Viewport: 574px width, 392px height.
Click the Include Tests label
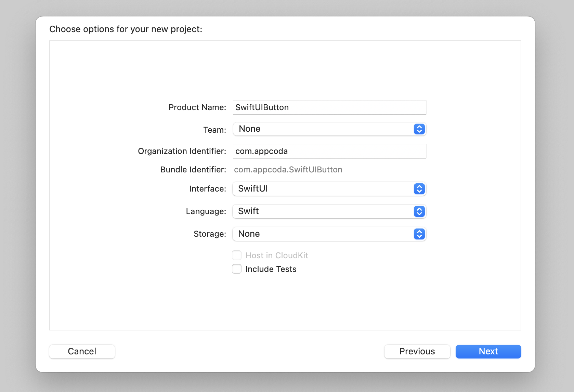(271, 269)
